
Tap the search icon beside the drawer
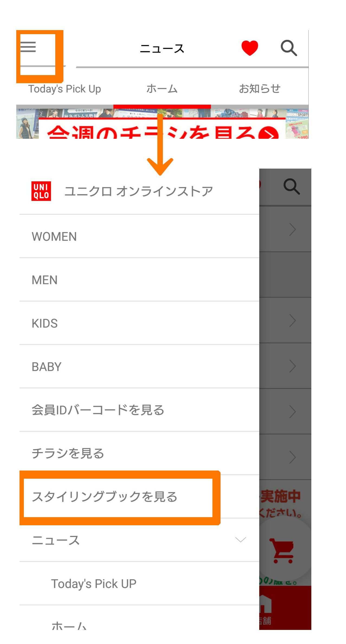click(292, 186)
